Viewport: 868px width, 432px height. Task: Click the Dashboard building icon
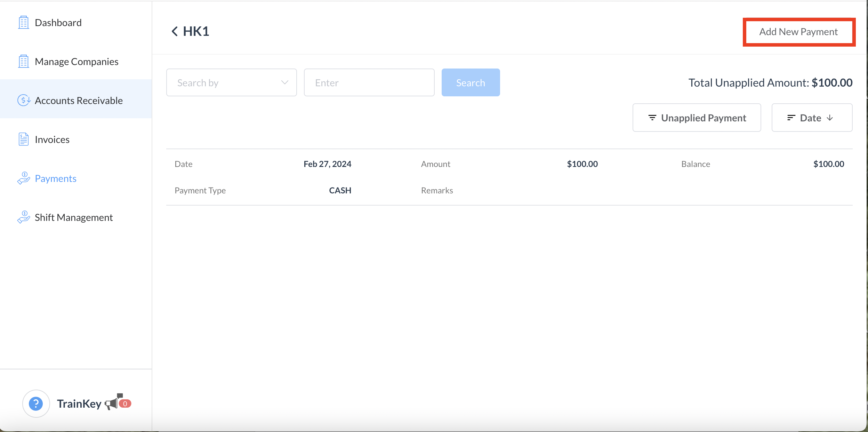(x=23, y=23)
